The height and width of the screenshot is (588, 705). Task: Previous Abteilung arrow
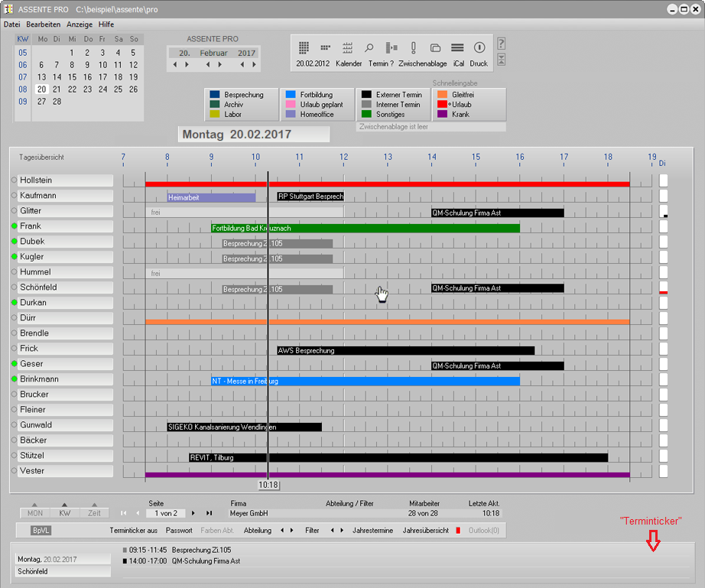click(282, 531)
